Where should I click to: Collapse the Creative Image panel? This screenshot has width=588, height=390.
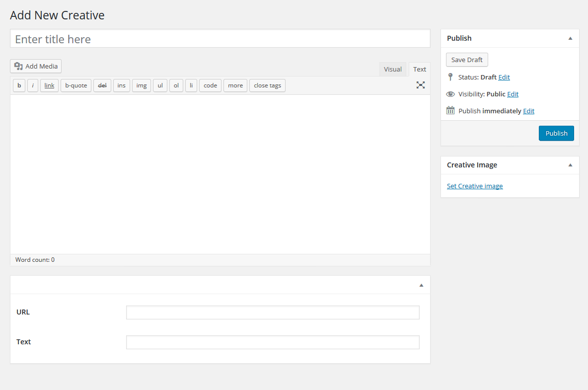point(570,165)
